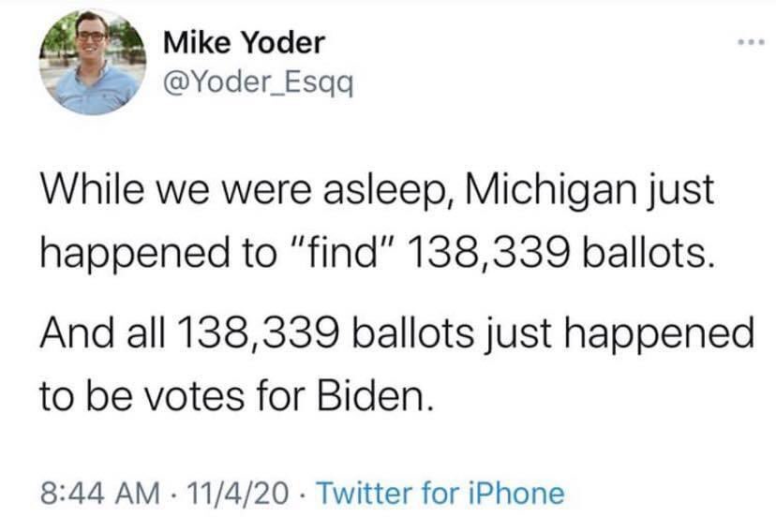Click Mike Yoder's profile photo

tap(92, 63)
